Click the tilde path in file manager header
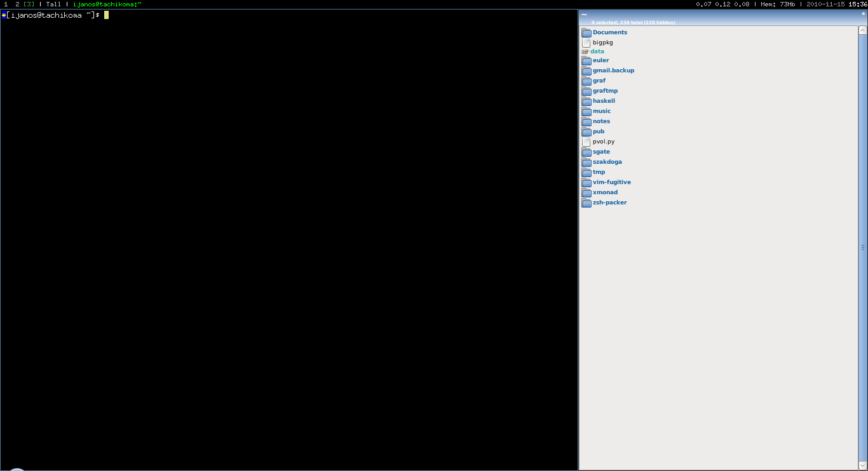 point(584,15)
